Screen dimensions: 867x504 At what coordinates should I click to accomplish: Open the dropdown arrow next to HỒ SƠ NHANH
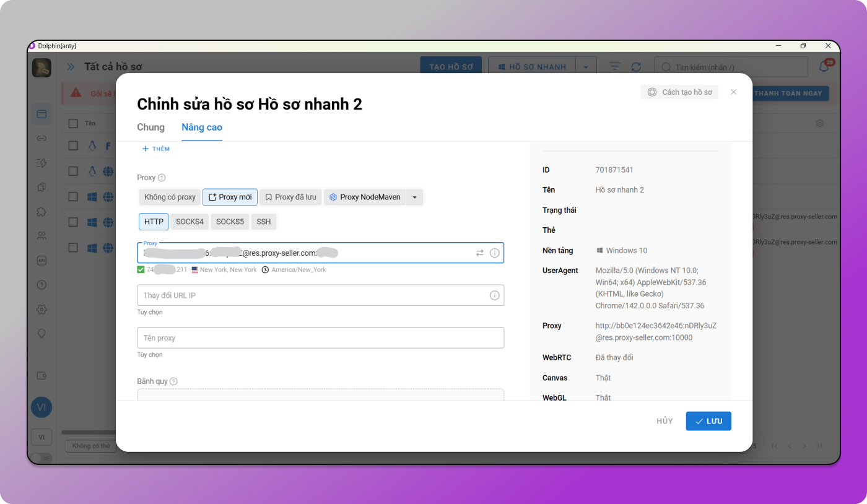click(586, 67)
